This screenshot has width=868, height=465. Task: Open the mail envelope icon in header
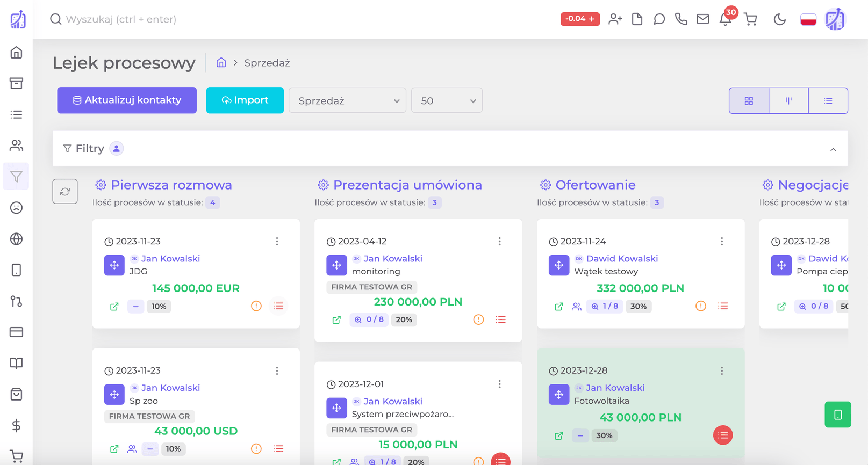point(703,19)
